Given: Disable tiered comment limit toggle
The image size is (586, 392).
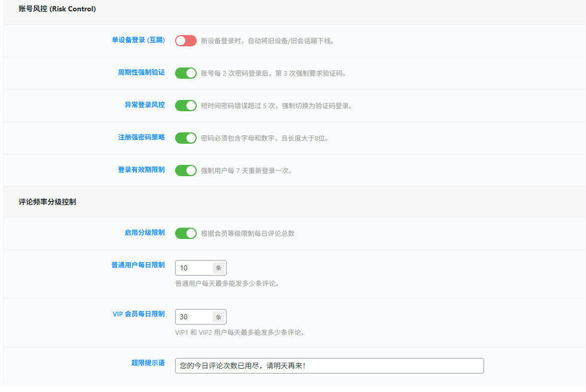Looking at the screenshot, I should click(x=185, y=233).
